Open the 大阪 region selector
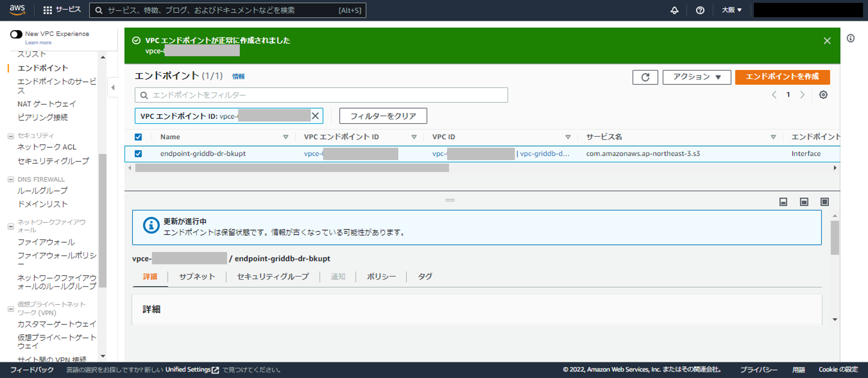868x378 pixels. pyautogui.click(x=731, y=10)
